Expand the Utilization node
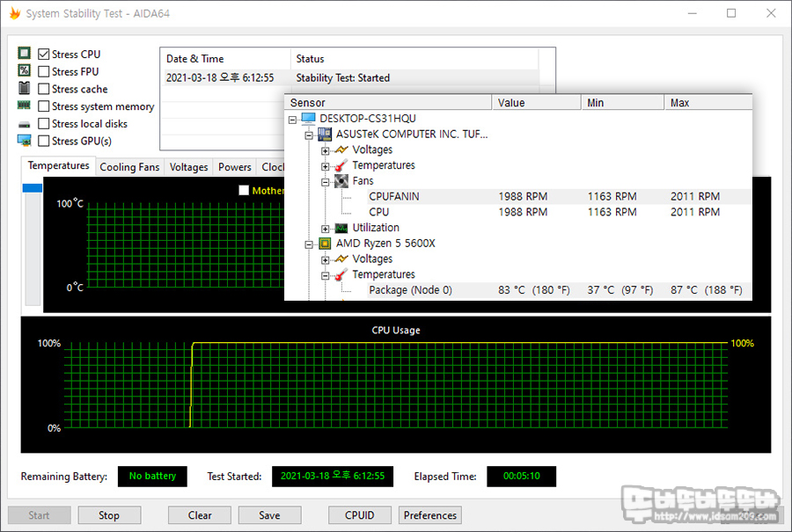 [x=326, y=230]
